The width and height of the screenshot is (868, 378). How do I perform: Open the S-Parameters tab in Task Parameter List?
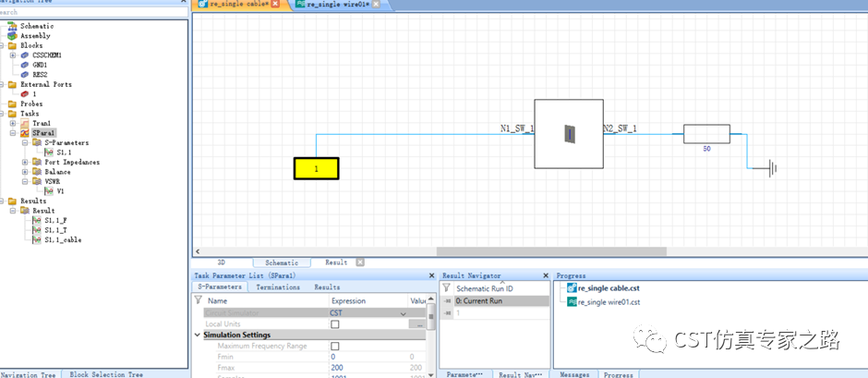click(221, 287)
